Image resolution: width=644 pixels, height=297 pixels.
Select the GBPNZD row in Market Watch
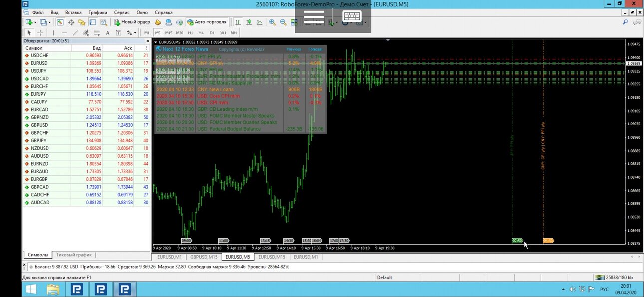tap(86, 117)
